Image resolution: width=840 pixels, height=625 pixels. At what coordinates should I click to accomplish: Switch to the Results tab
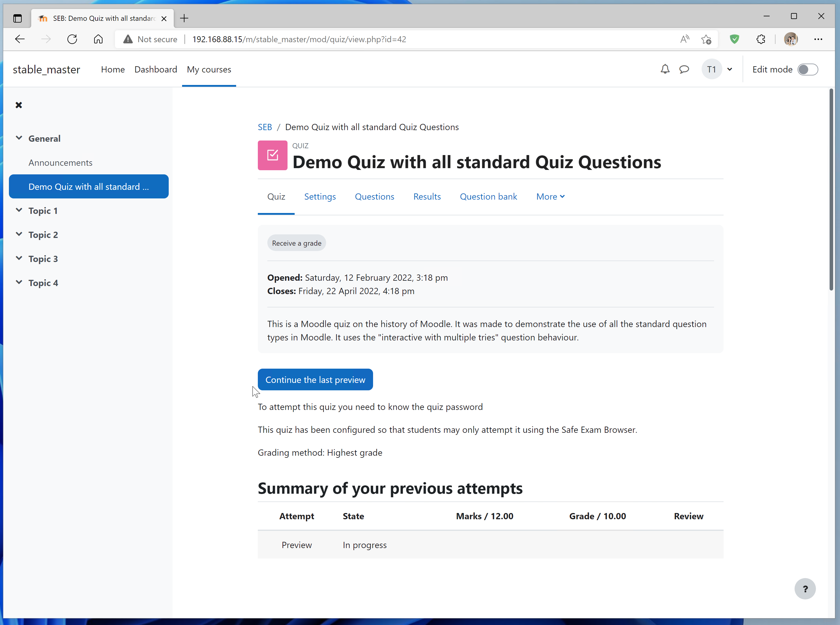point(427,197)
